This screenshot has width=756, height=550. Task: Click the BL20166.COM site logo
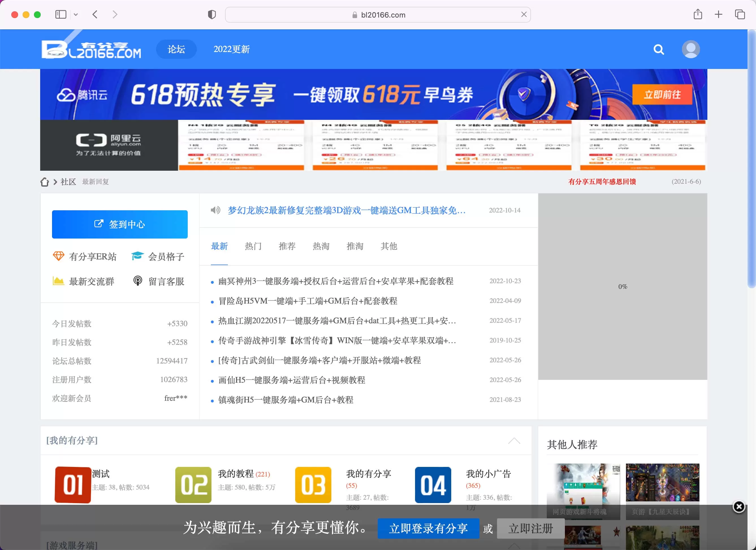(x=91, y=49)
